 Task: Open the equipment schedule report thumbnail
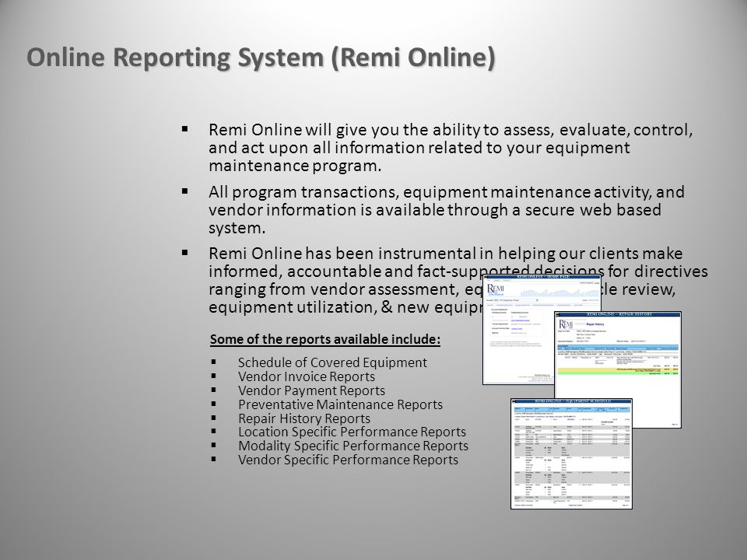pos(571,453)
